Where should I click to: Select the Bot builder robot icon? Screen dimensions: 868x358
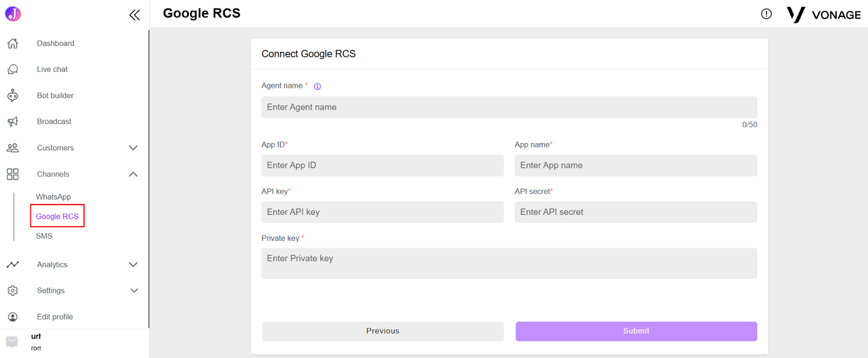click(13, 95)
